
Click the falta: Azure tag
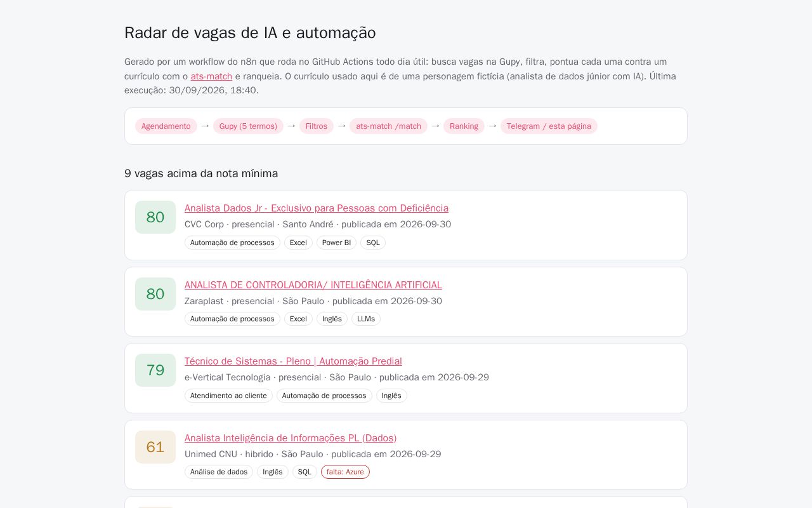[345, 472]
